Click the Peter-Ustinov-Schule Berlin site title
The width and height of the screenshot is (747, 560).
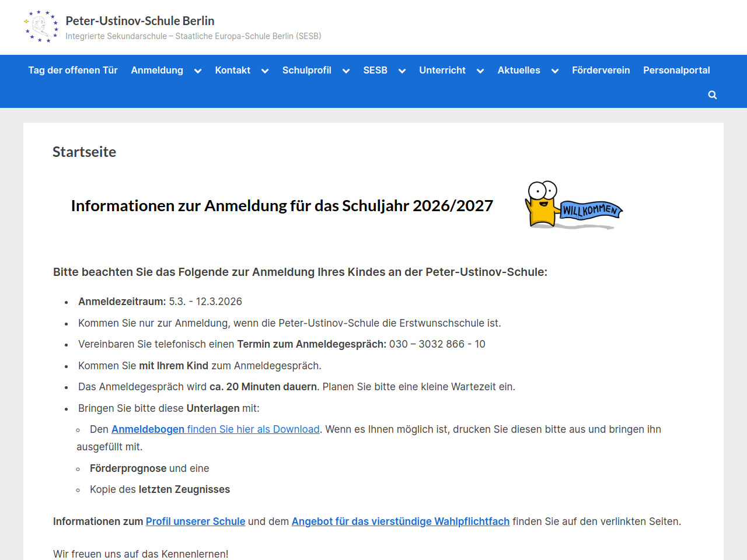[140, 21]
